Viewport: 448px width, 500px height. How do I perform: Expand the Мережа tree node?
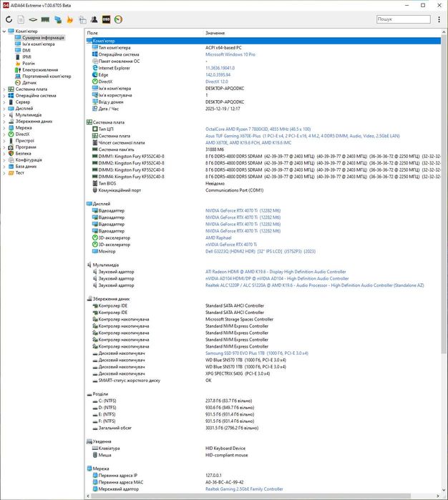click(4, 128)
